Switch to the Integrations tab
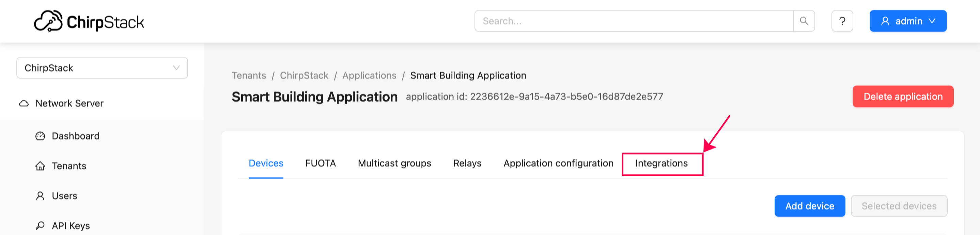The width and height of the screenshot is (980, 235). (661, 163)
